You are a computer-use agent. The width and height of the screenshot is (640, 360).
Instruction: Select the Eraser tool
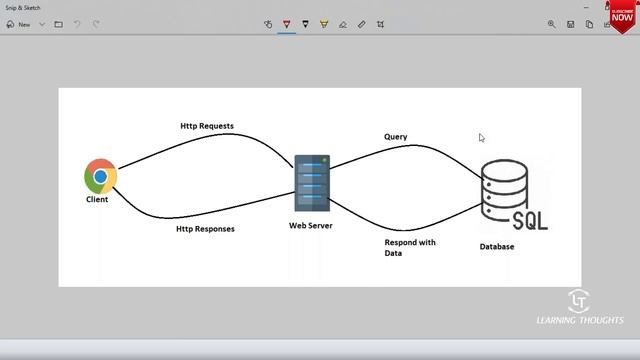(x=343, y=24)
